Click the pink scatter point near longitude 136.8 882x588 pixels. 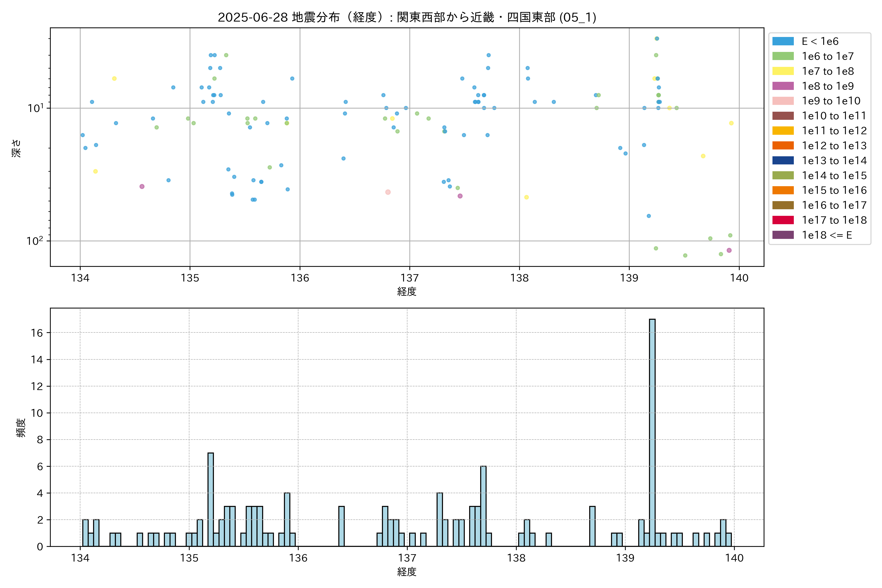388,192
